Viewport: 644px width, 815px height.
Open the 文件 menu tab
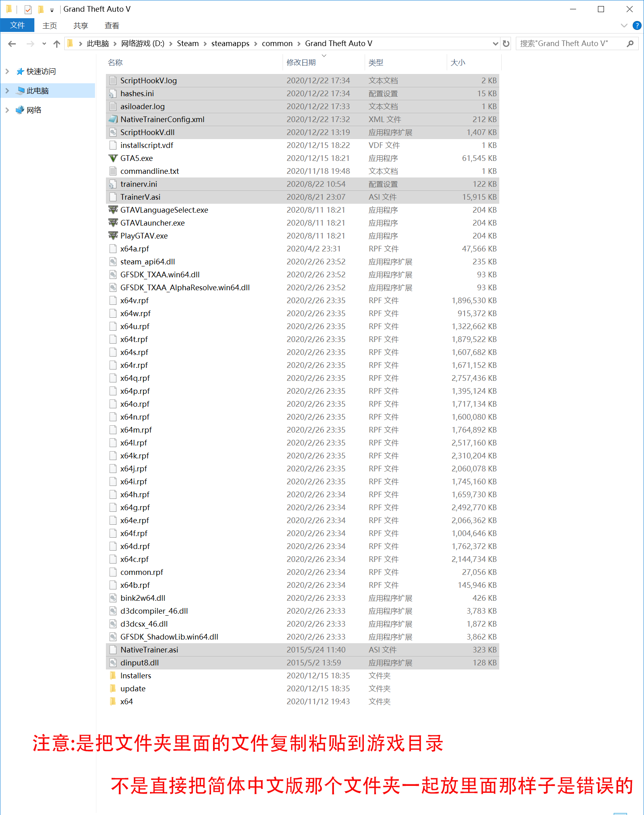17,25
